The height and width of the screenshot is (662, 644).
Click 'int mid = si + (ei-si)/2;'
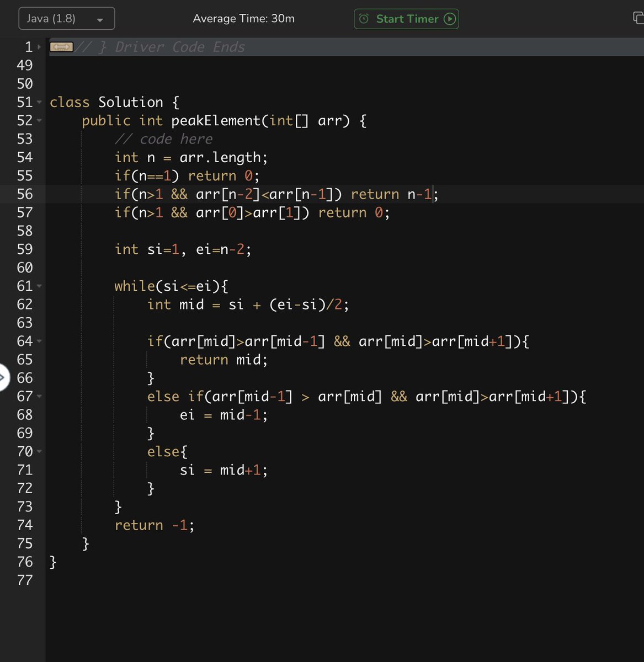coord(248,305)
